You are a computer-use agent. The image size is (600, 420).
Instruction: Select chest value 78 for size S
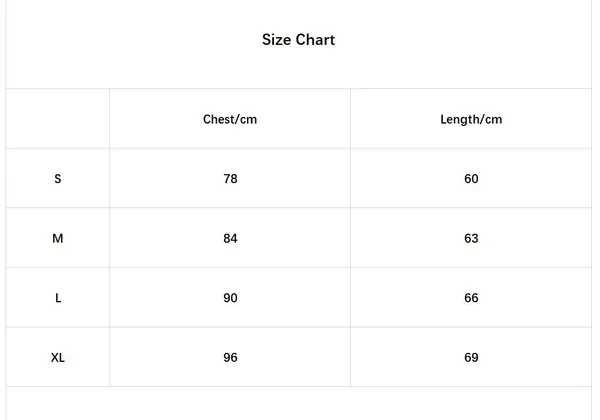tap(230, 179)
